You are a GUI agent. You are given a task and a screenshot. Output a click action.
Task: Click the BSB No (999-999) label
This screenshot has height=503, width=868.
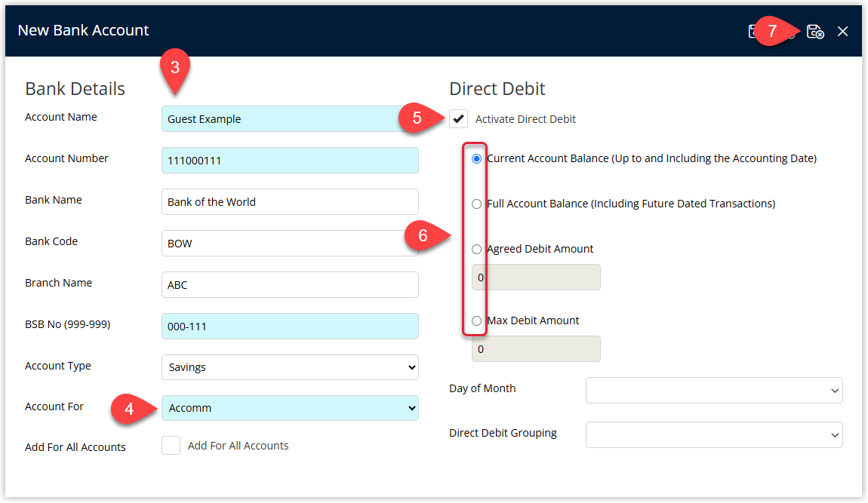[x=67, y=324]
